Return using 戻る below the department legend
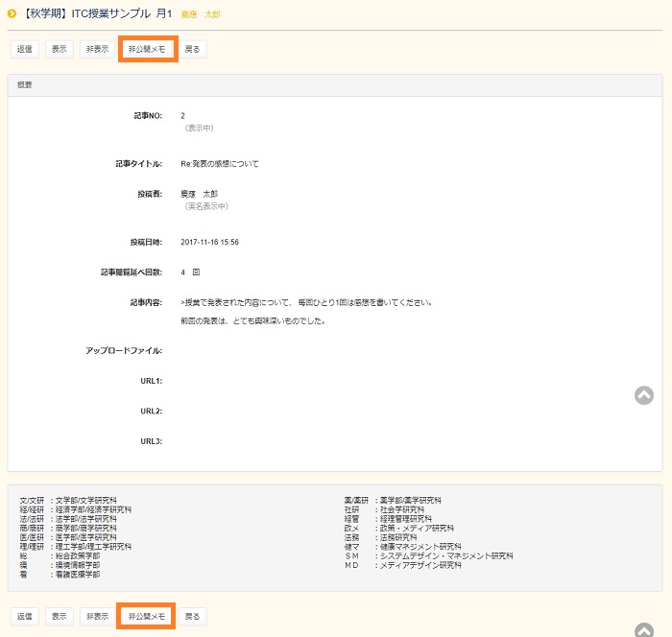This screenshot has height=637, width=672. pos(192,616)
